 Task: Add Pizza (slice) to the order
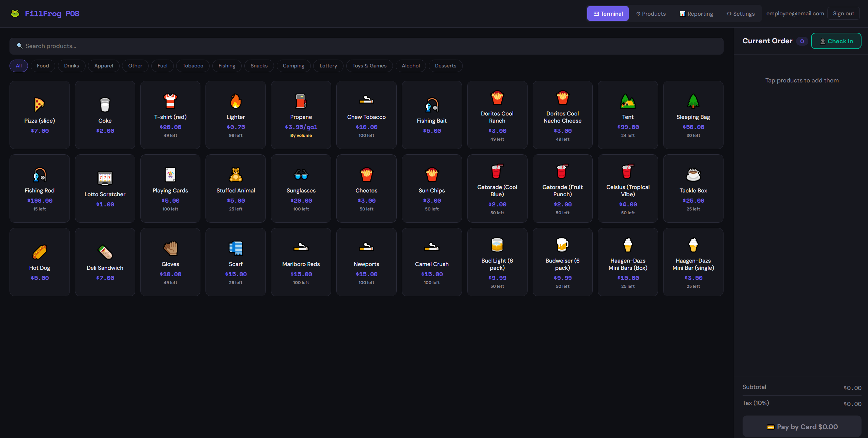coord(40,115)
